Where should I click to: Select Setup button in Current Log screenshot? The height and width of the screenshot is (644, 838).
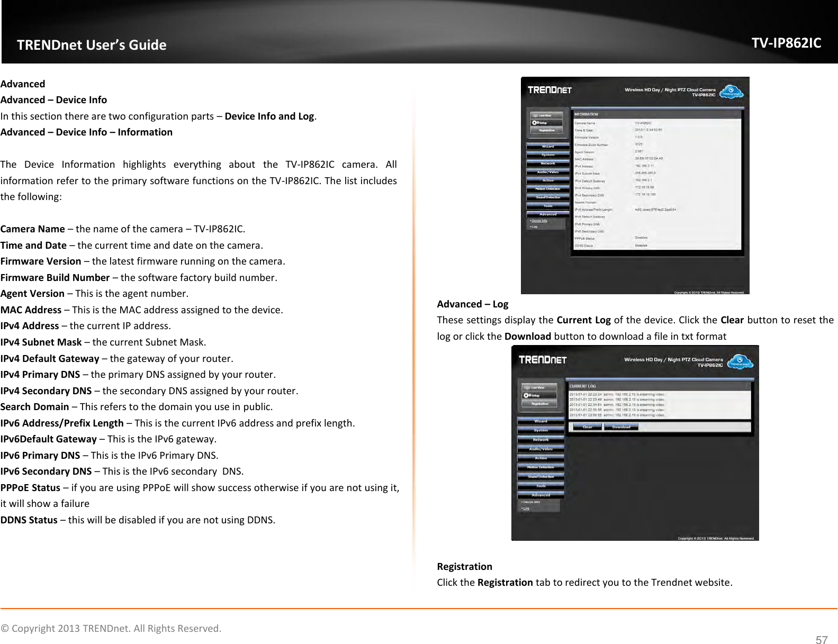[x=539, y=395]
